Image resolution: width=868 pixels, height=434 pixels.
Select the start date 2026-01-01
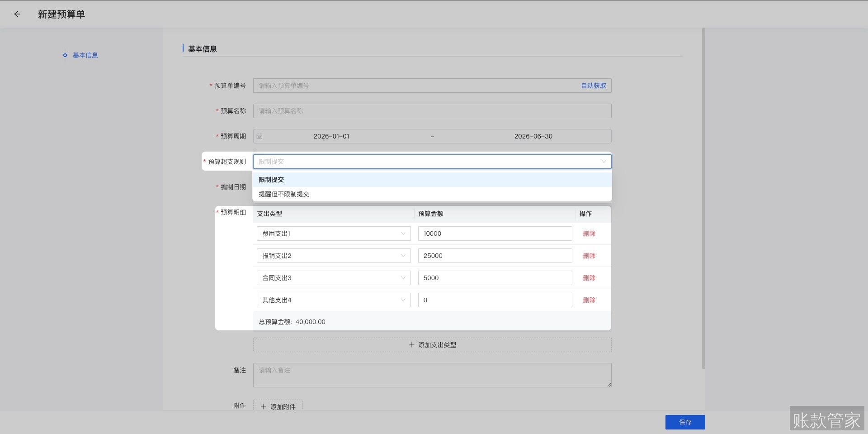point(331,136)
